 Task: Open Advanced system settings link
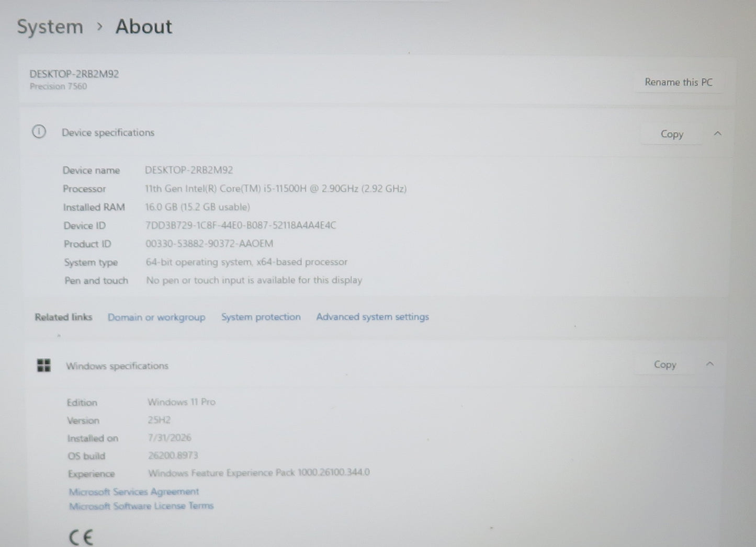click(x=373, y=316)
